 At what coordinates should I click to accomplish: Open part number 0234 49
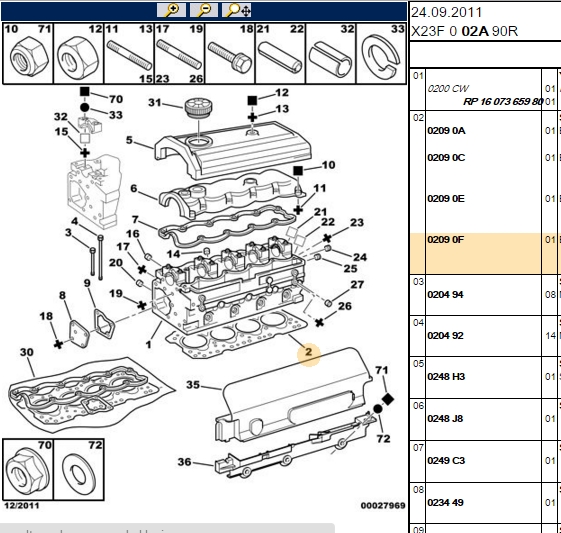445,502
